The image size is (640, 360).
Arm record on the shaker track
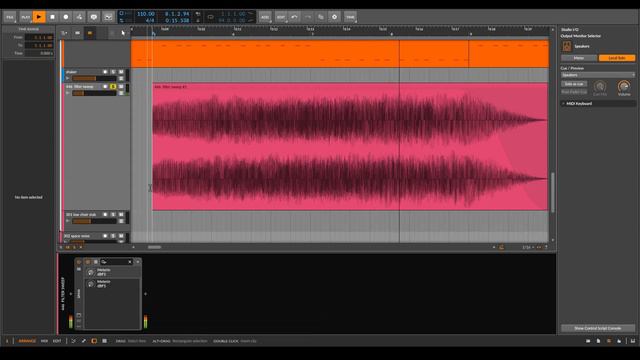click(105, 72)
